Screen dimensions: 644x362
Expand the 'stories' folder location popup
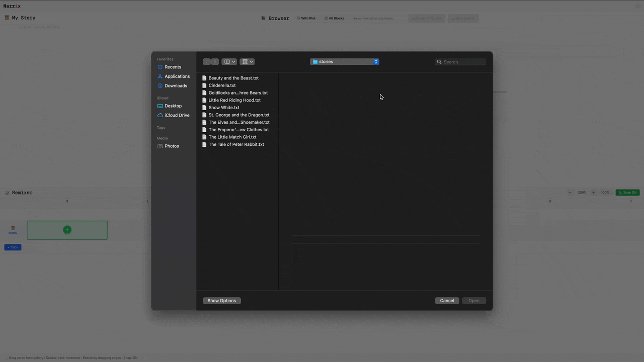pyautogui.click(x=345, y=62)
